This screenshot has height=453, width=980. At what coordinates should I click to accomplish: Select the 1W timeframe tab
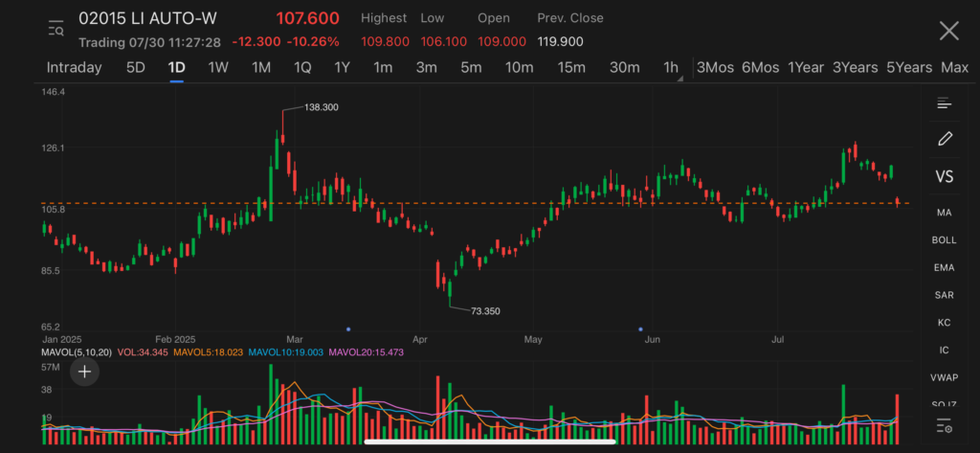point(218,68)
